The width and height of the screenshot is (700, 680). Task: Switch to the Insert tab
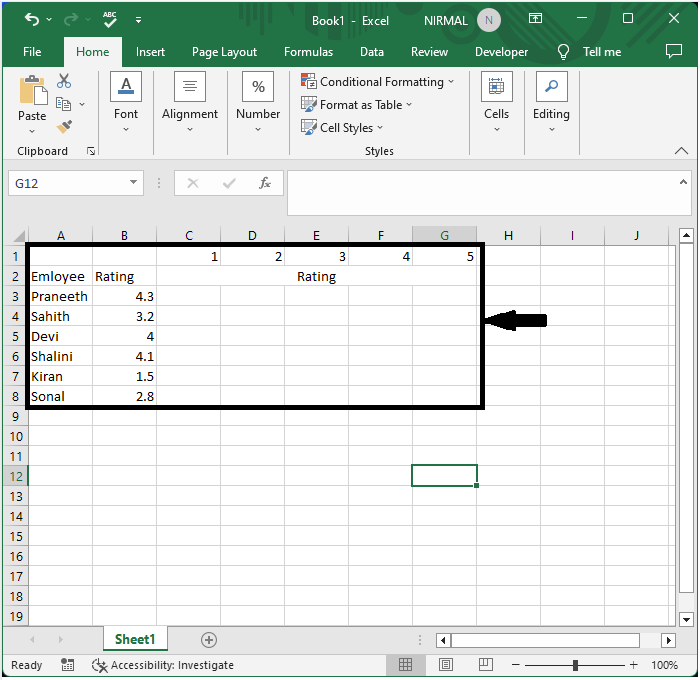[x=150, y=52]
